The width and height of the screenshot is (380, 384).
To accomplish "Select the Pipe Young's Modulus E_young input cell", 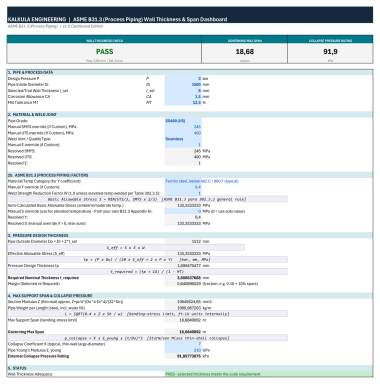I will 183,350.
